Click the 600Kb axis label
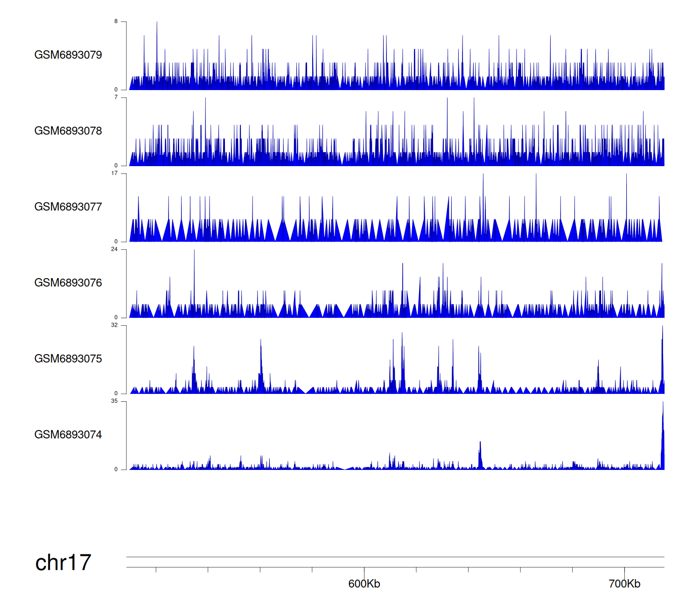The width and height of the screenshot is (700, 616). [364, 584]
